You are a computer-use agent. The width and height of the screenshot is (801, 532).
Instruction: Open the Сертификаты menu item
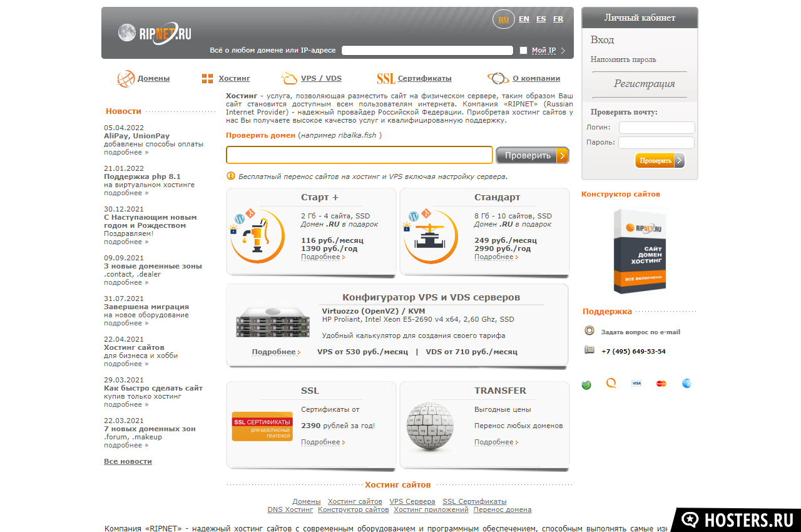(x=424, y=78)
